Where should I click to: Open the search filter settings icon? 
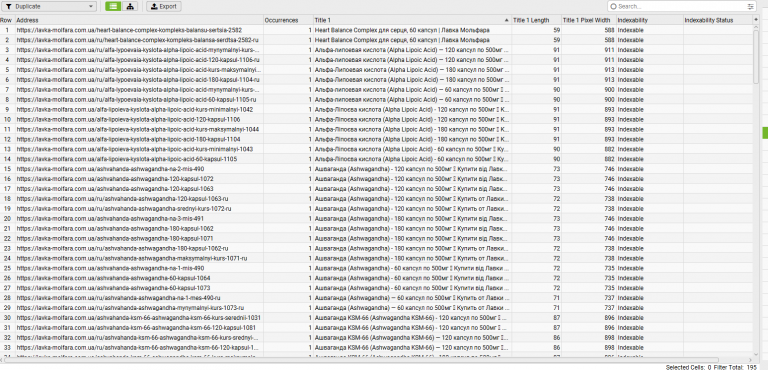(x=750, y=6)
